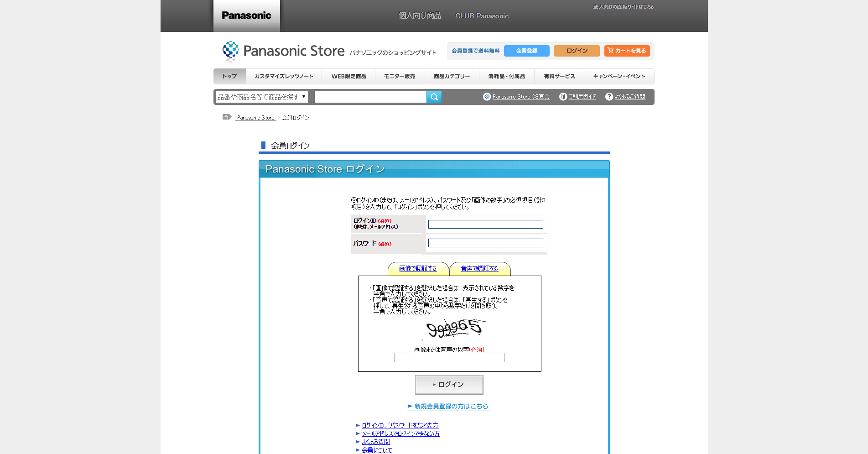Open CLUB Panasonic in the header
The height and width of the screenshot is (454, 868).
[x=482, y=16]
